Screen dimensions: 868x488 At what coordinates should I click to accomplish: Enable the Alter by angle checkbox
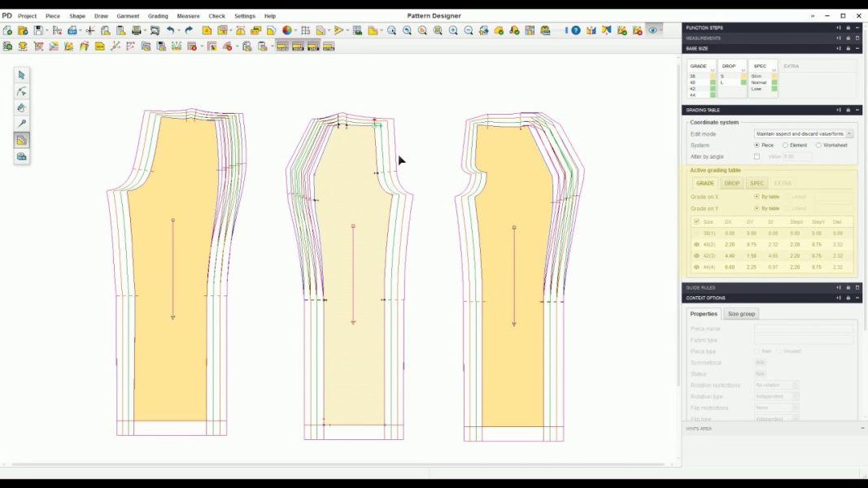click(757, 157)
